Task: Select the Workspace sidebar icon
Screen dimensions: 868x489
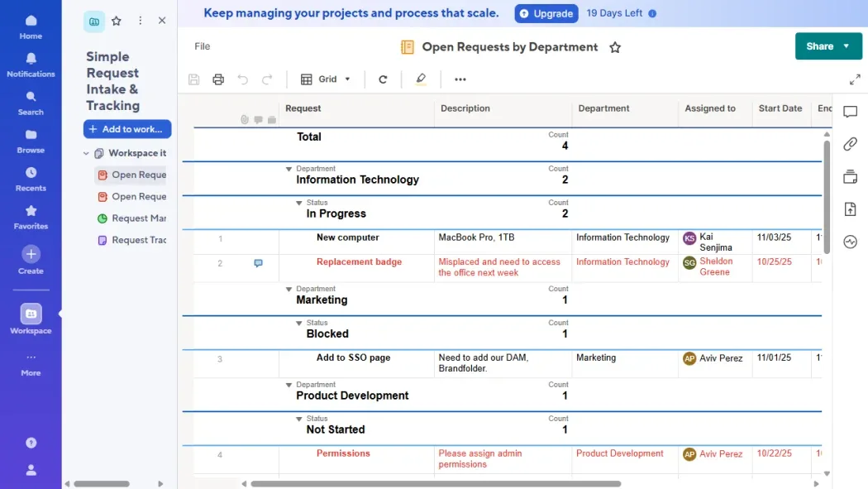Action: tap(31, 314)
